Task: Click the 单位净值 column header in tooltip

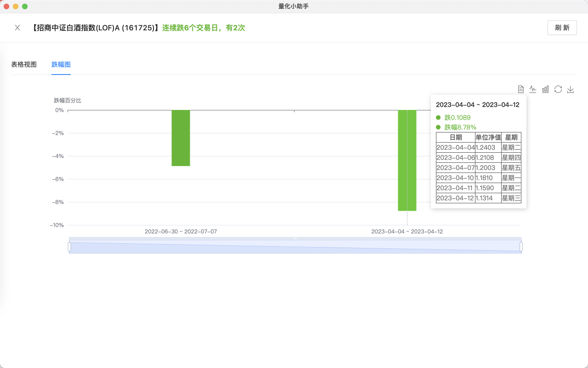Action: click(x=488, y=138)
